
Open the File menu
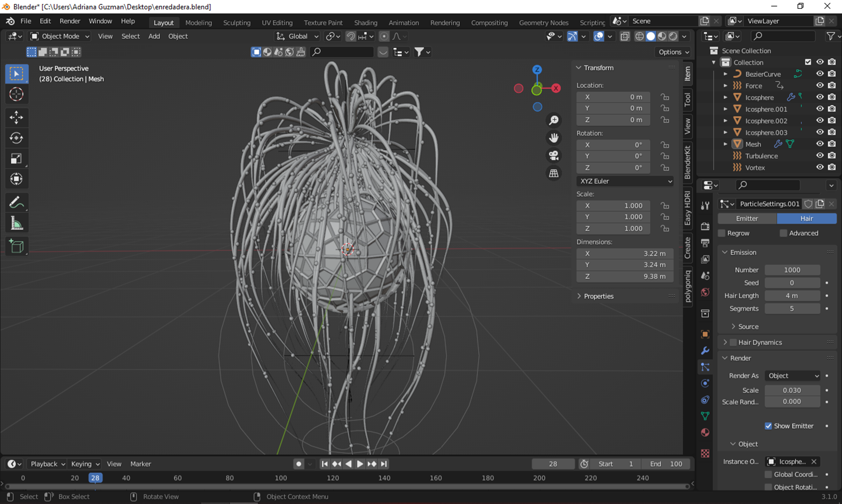click(x=26, y=21)
